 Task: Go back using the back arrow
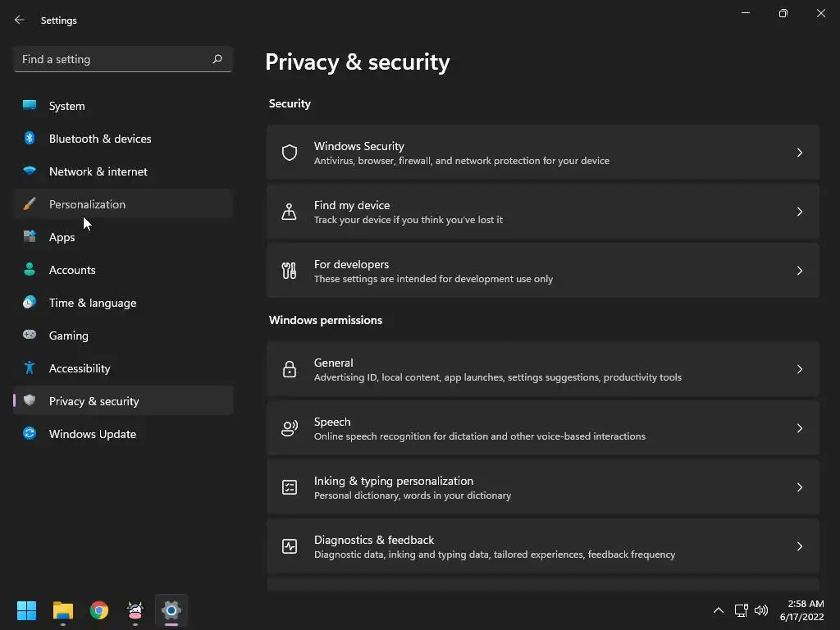[20, 20]
